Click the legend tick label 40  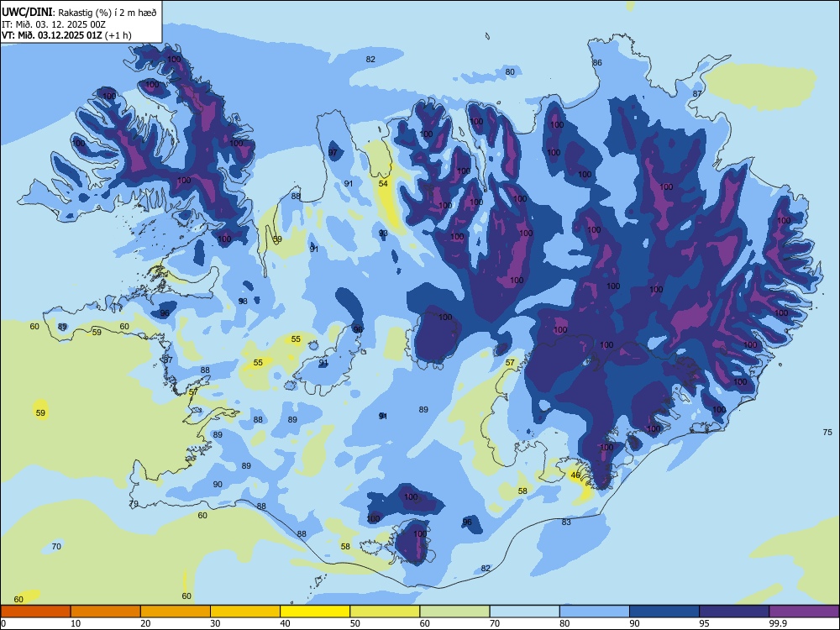point(285,623)
